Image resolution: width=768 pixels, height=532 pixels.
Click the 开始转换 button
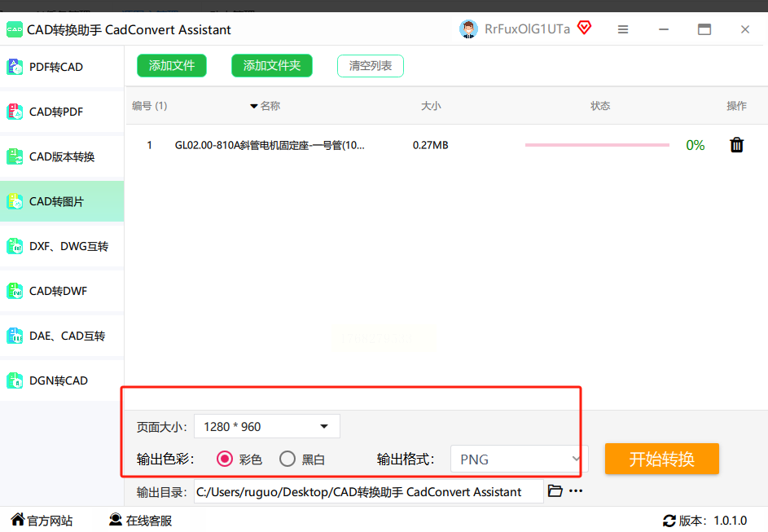(x=661, y=459)
